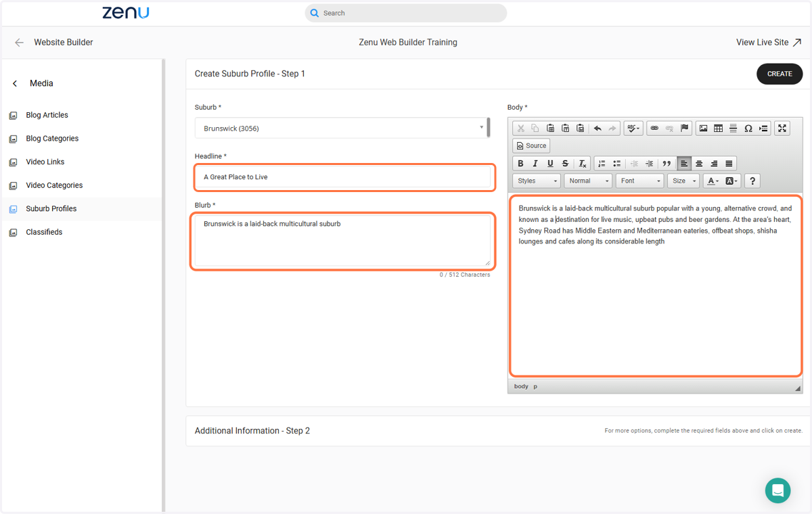Screen dimensions: 812x514
Task: Insert a link with chain icon
Action: click(x=654, y=128)
